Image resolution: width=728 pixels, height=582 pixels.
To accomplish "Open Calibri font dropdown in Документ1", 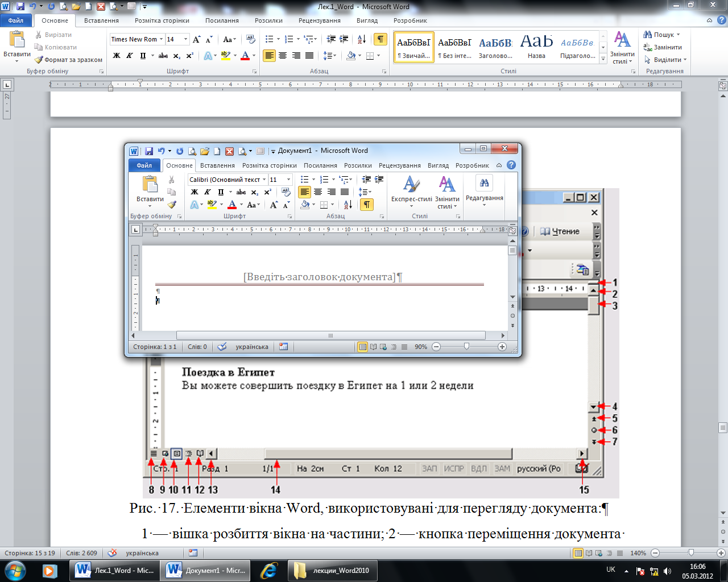I will coord(264,180).
